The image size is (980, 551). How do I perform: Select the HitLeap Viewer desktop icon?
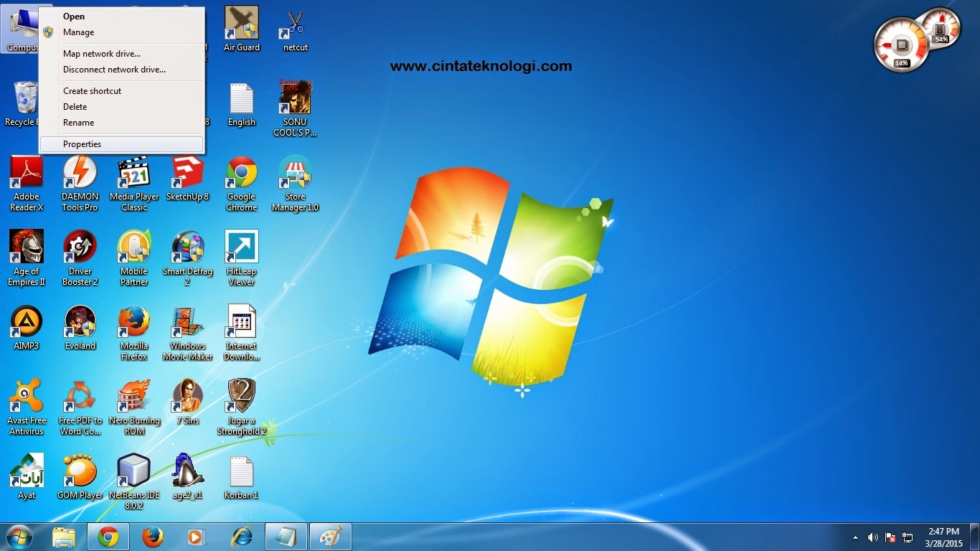[x=242, y=258]
